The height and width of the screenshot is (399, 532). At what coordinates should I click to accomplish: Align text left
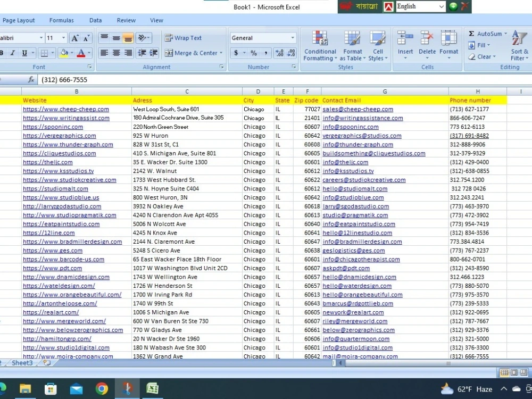point(104,53)
